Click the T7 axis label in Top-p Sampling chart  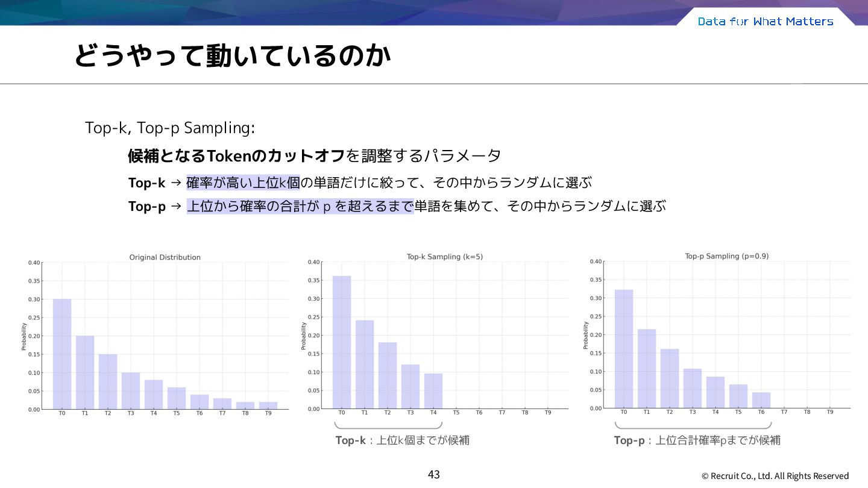click(784, 412)
